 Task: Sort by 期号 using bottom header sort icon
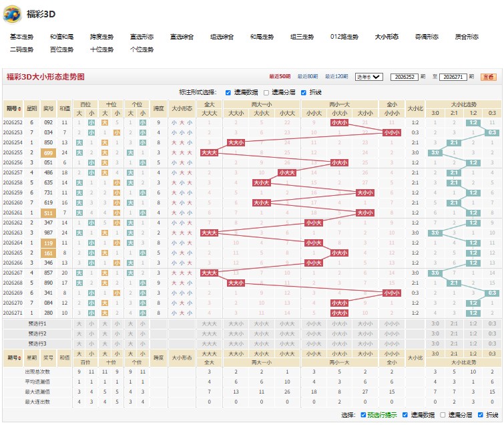pos(19,358)
